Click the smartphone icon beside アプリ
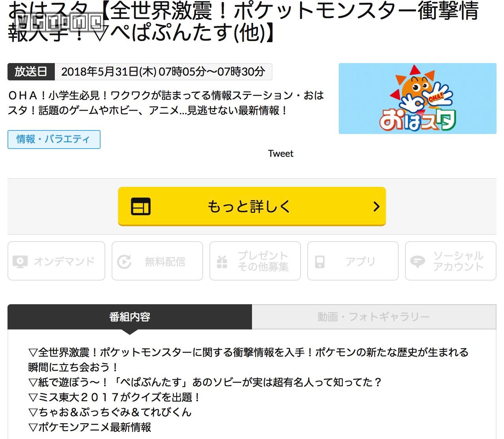The image size is (504, 439). tap(320, 262)
